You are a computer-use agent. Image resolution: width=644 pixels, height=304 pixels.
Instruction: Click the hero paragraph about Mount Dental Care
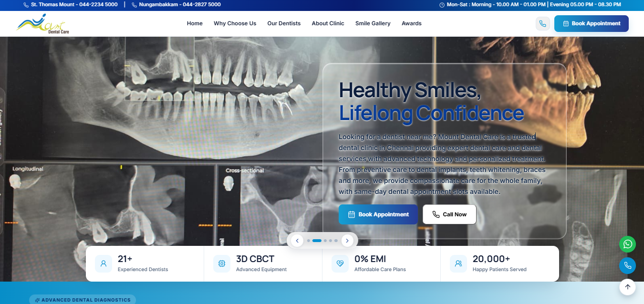pyautogui.click(x=442, y=164)
